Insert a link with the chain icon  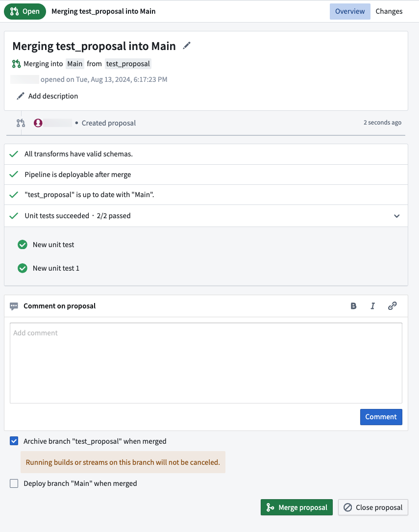[x=392, y=306]
